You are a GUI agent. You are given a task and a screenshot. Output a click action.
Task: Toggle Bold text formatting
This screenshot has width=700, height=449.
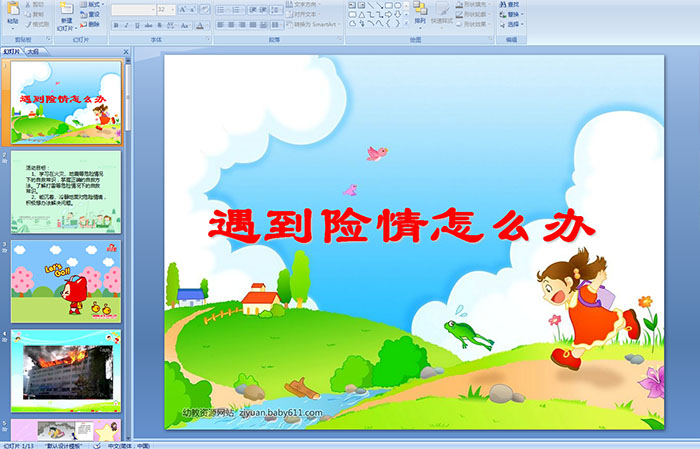(x=114, y=24)
